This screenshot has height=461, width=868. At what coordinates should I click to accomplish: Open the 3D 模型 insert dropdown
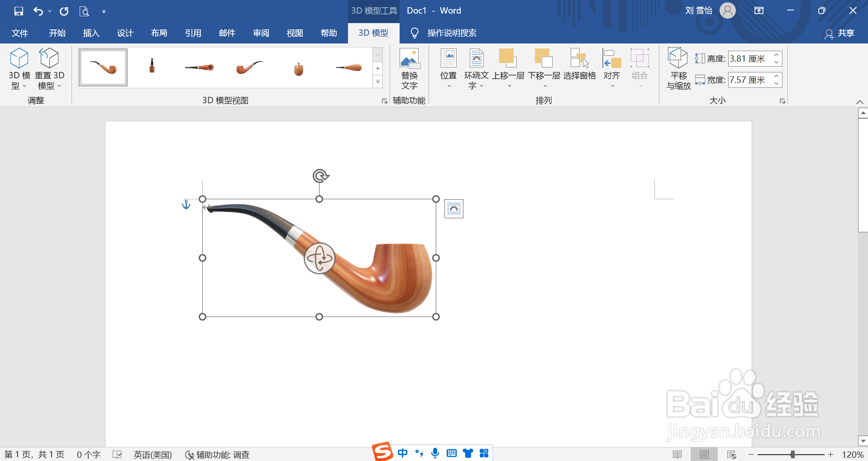point(19,69)
